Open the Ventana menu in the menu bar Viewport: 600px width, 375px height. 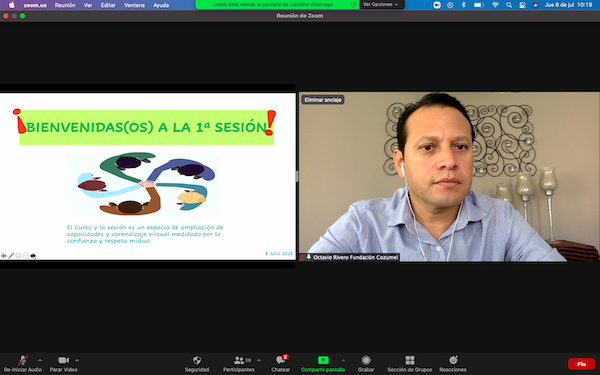tap(134, 5)
